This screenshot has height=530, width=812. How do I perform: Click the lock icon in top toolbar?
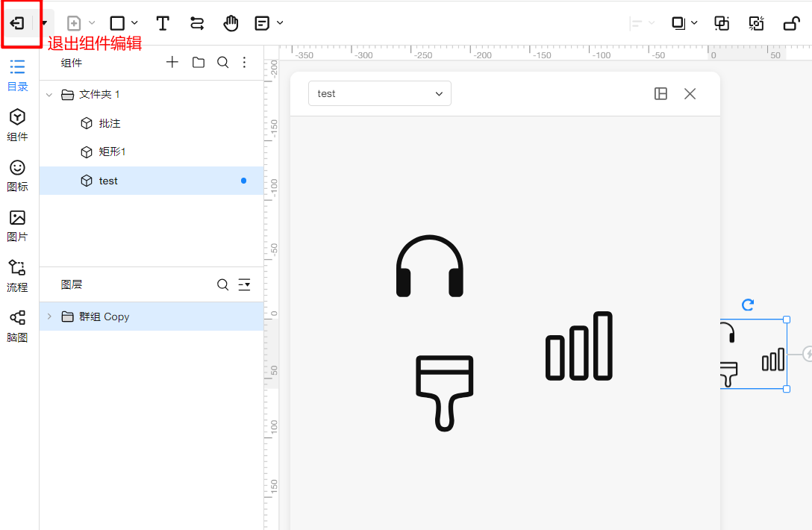pyautogui.click(x=791, y=23)
